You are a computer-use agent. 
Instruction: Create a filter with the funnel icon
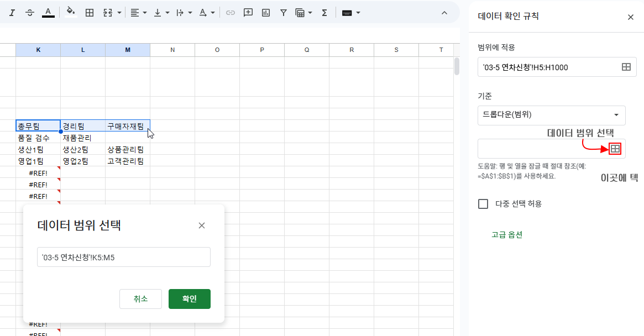tap(284, 13)
